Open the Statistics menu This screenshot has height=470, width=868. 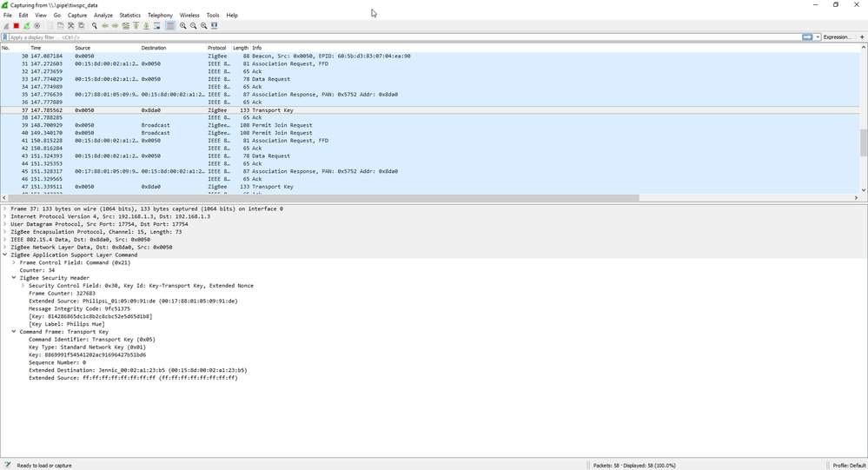[x=130, y=16]
